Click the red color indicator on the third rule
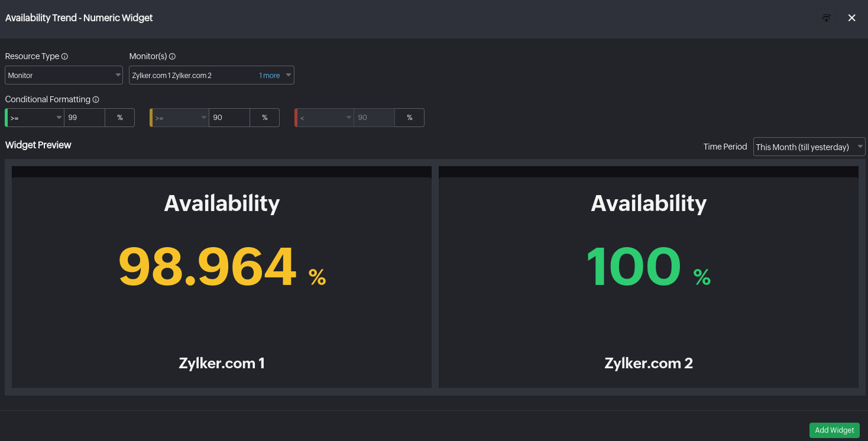 (x=296, y=117)
